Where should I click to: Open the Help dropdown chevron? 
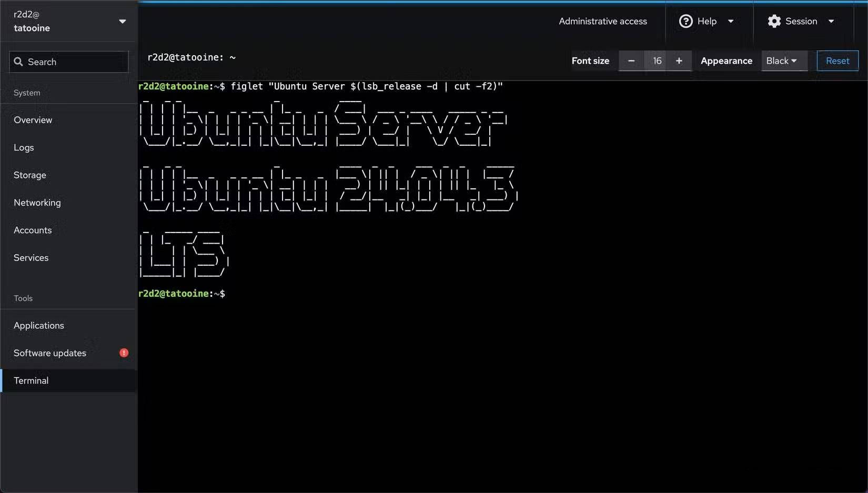[x=731, y=21]
